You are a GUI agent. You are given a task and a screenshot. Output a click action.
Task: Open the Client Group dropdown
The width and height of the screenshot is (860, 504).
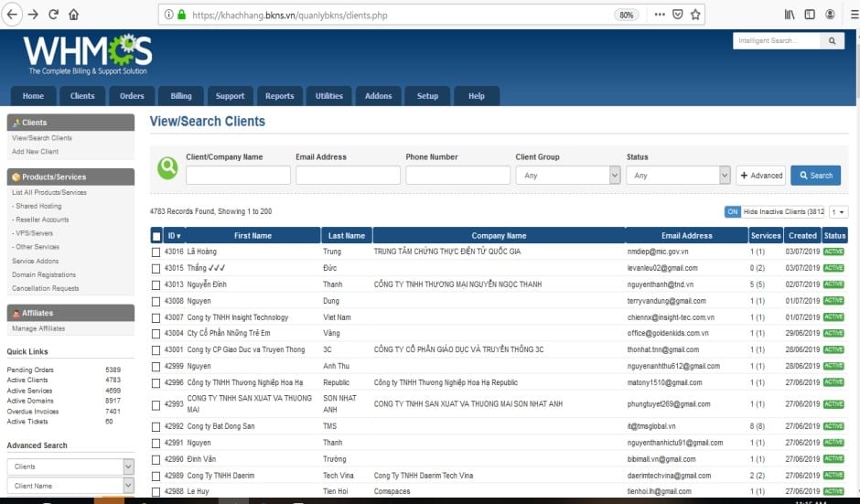567,176
